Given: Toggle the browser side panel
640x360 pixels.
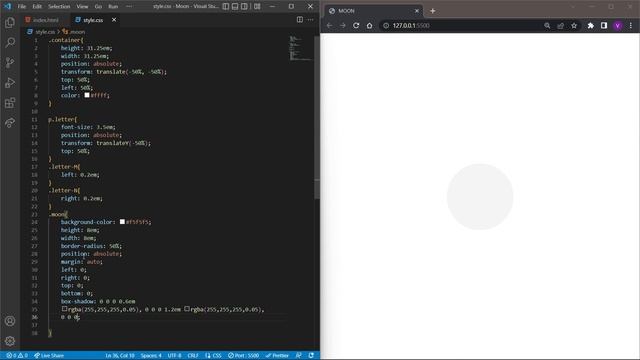Looking at the screenshot, I should pyautogui.click(x=604, y=25).
